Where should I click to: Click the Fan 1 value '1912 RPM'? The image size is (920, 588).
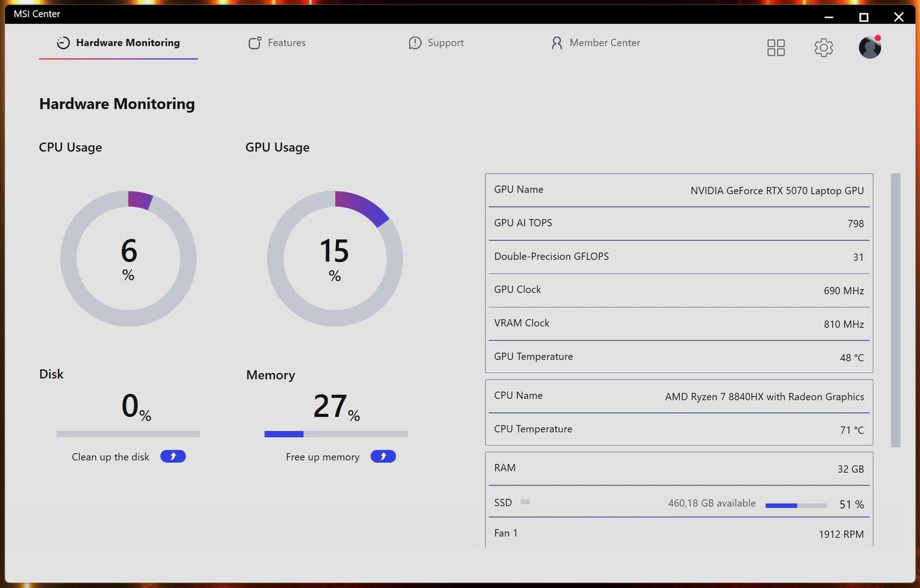click(841, 535)
